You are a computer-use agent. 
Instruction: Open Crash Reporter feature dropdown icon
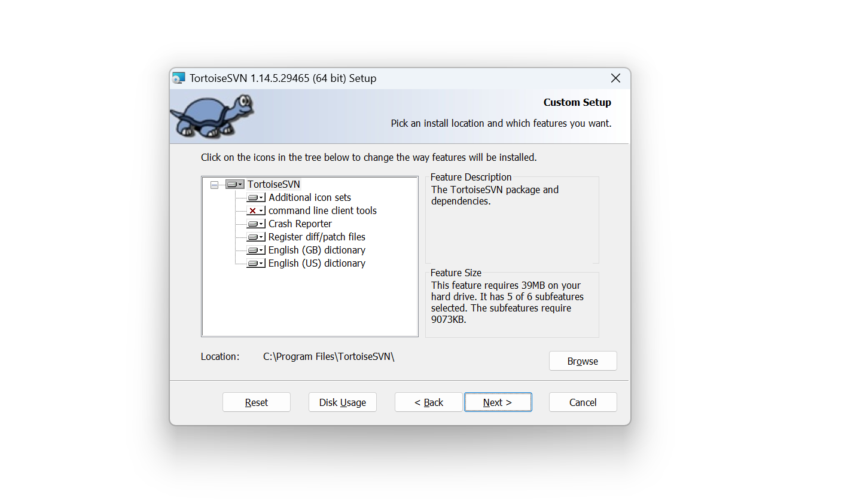pos(256,224)
